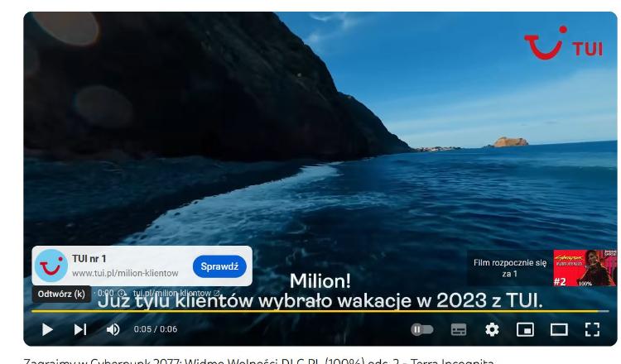621x364 pixels.
Task: Click the round TUI advertiser avatar
Action: click(51, 266)
